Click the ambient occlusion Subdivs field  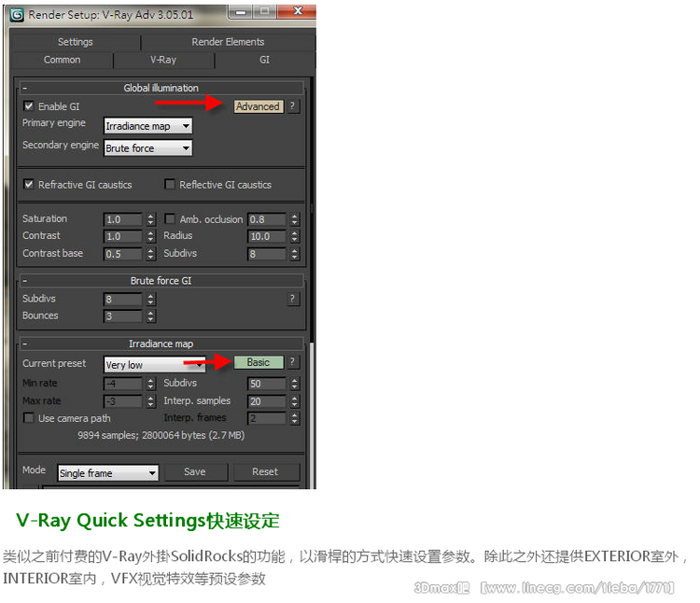pos(267,254)
